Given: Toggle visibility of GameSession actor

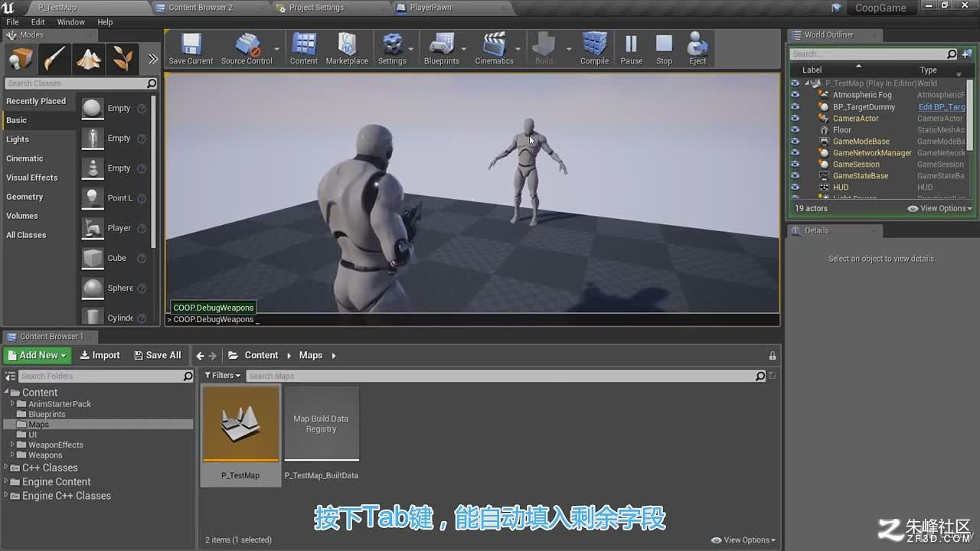Looking at the screenshot, I should point(795,165).
